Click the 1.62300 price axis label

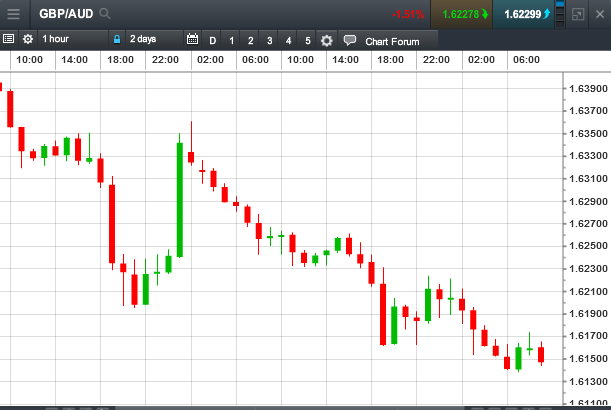pyautogui.click(x=588, y=269)
